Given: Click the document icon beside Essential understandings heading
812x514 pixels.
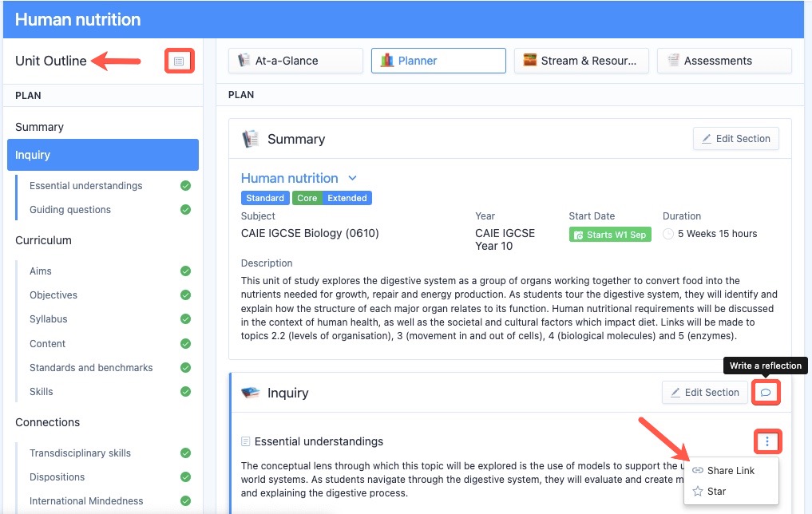Looking at the screenshot, I should [x=246, y=441].
